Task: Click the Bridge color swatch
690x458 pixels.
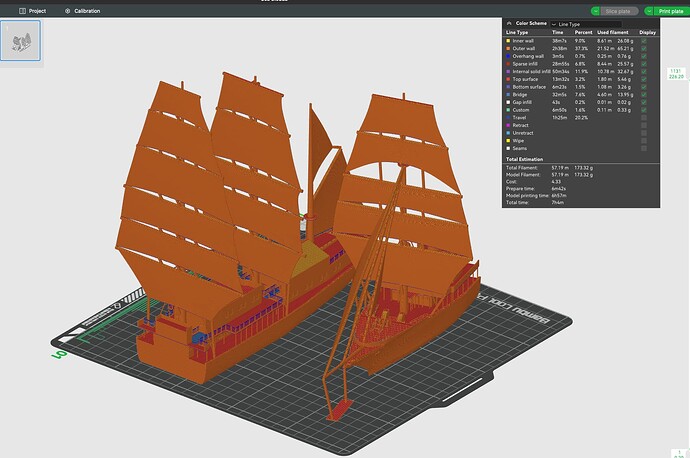Action: 508,95
